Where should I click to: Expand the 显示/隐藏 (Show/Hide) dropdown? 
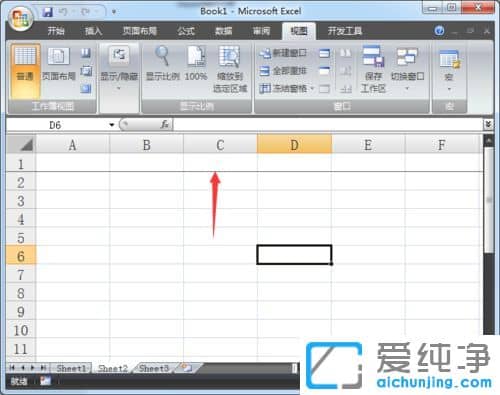point(119,68)
